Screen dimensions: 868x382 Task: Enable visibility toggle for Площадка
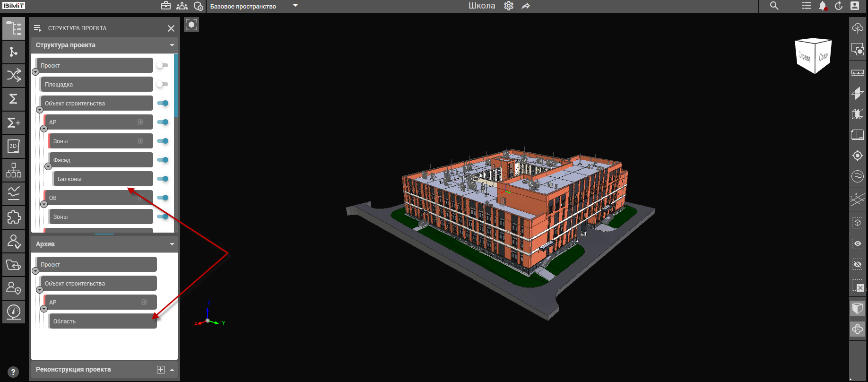click(x=163, y=84)
